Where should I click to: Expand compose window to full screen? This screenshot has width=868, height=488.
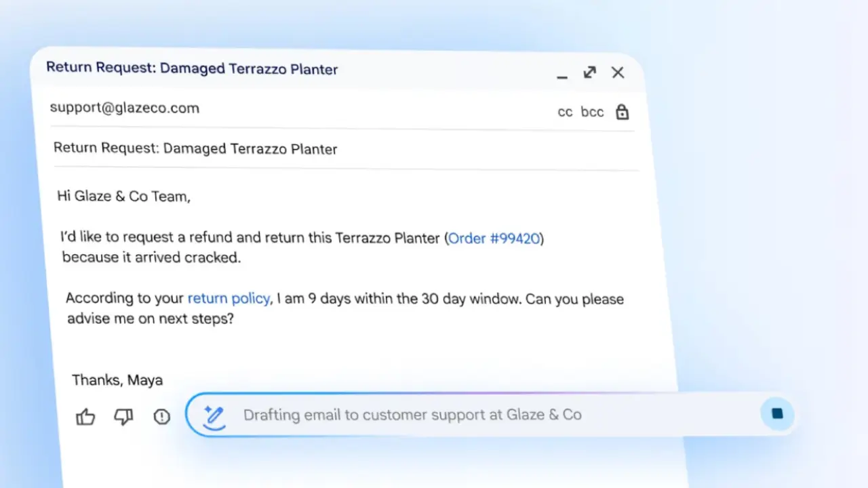[589, 73]
